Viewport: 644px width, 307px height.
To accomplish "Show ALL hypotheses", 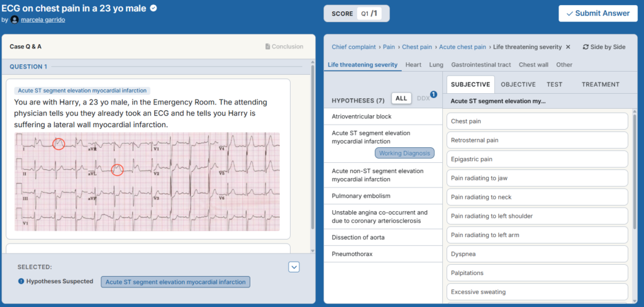I will click(401, 99).
